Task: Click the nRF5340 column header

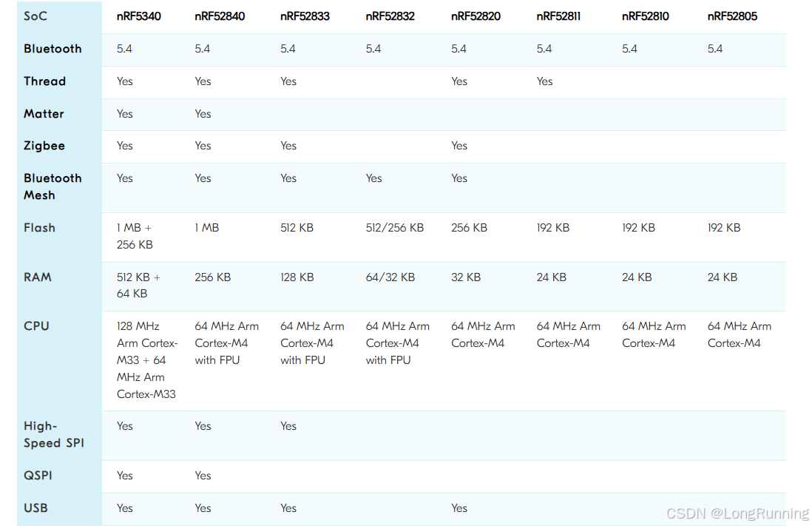Action: click(139, 16)
